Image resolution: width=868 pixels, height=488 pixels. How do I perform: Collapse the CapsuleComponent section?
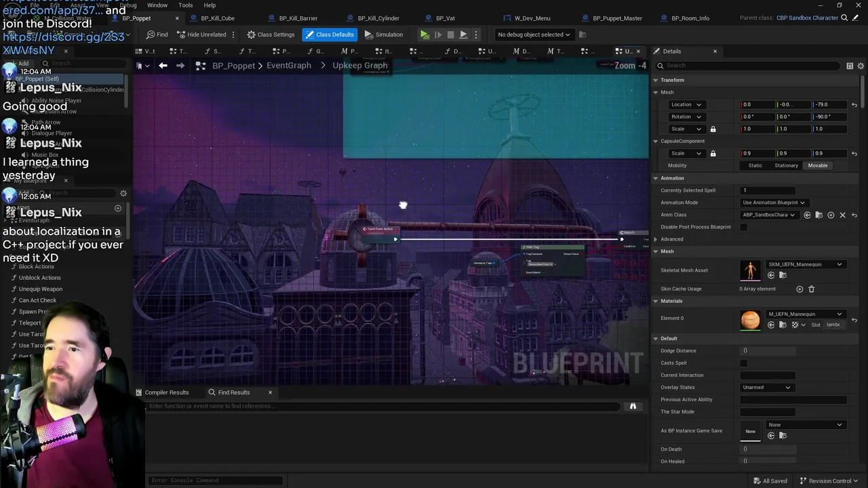pos(656,141)
